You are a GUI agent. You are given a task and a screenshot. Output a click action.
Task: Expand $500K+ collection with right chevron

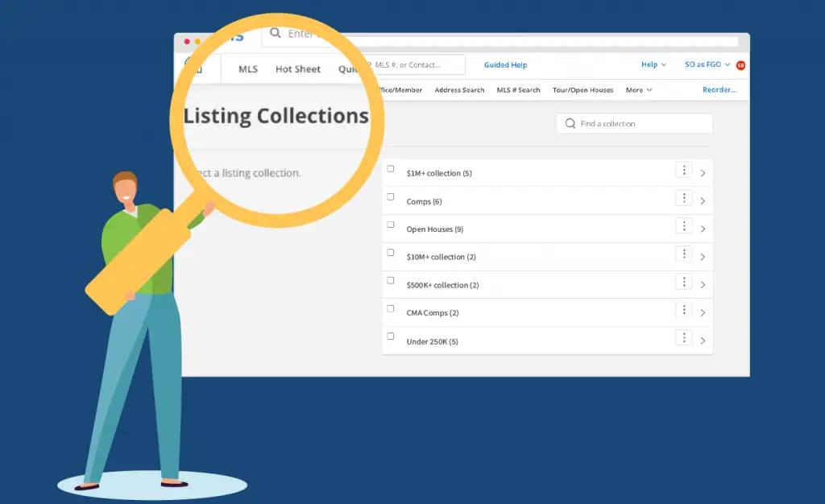coord(703,285)
